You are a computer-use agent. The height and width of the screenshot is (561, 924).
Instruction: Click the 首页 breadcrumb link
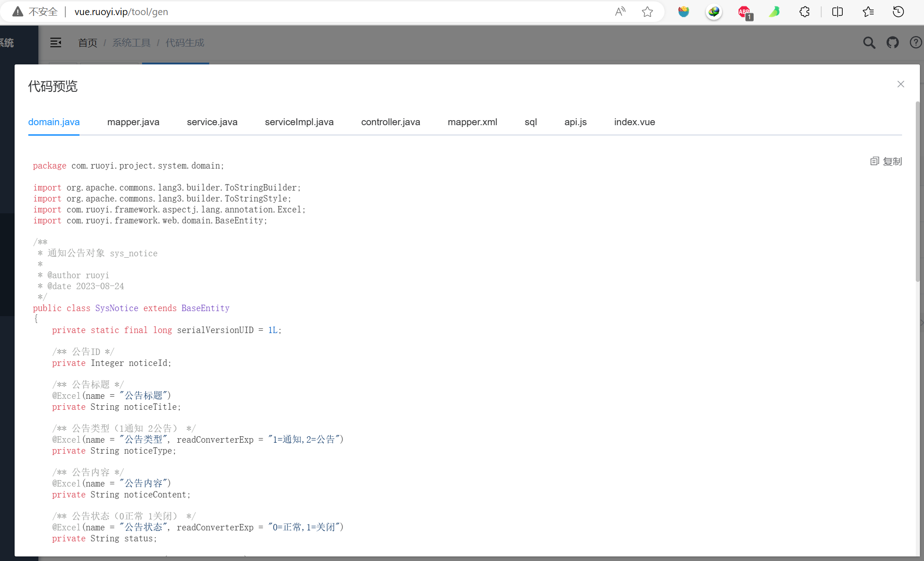coord(88,43)
